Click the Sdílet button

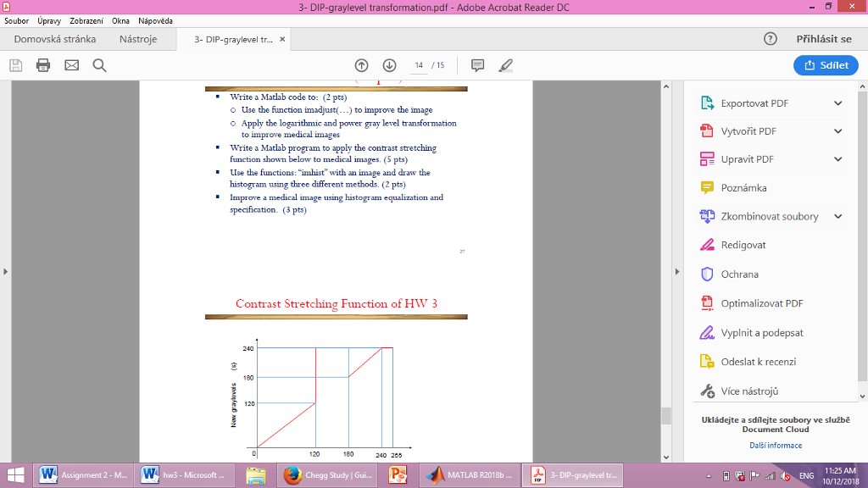pyautogui.click(x=826, y=65)
